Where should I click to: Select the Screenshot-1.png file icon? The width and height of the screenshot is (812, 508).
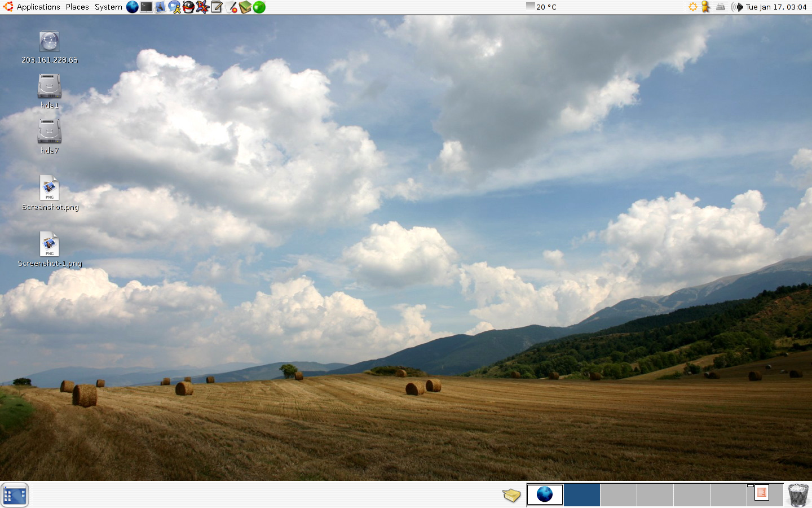[x=50, y=244]
